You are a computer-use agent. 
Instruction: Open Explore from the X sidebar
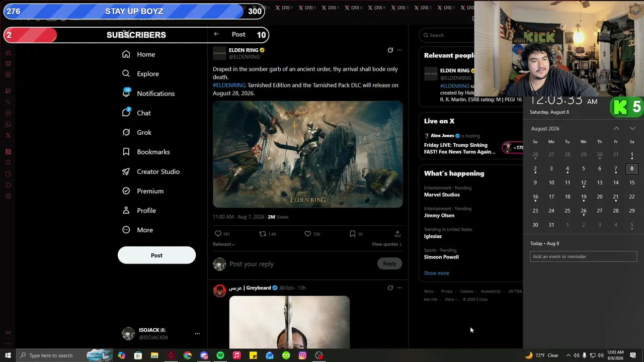click(x=141, y=74)
